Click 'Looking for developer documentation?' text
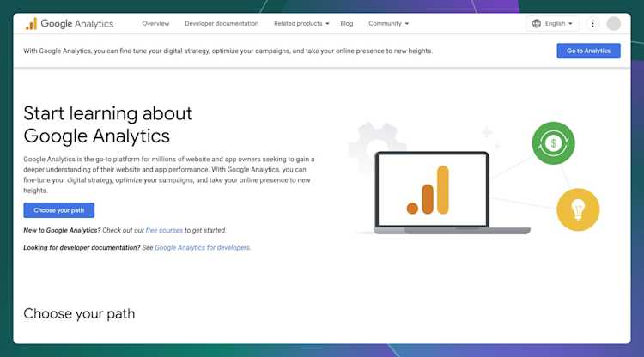Screen dimensions: 644x357 tap(82, 247)
